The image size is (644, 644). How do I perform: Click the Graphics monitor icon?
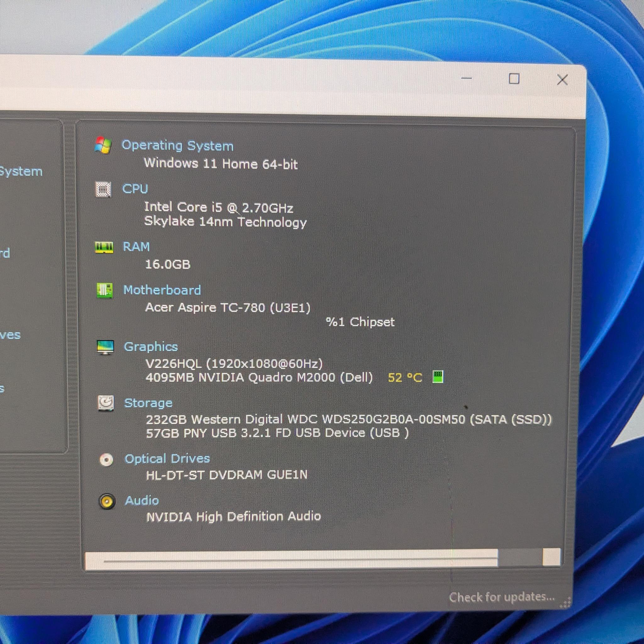(x=105, y=347)
